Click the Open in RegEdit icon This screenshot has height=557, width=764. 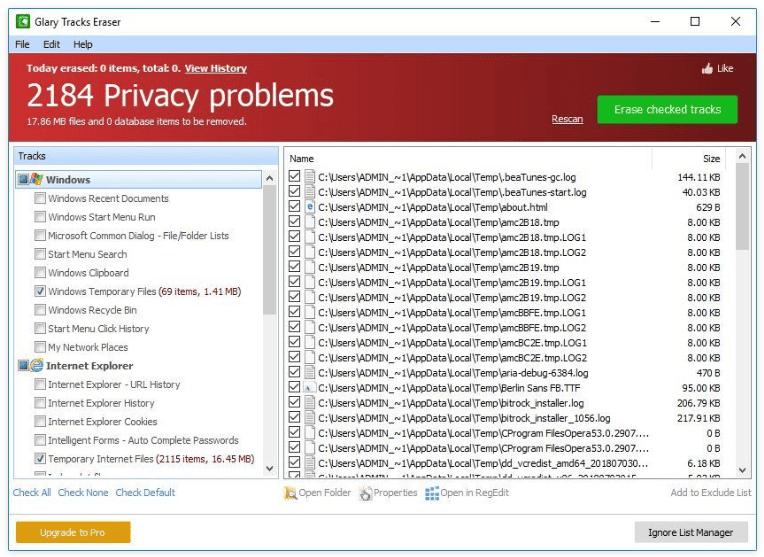pyautogui.click(x=432, y=493)
